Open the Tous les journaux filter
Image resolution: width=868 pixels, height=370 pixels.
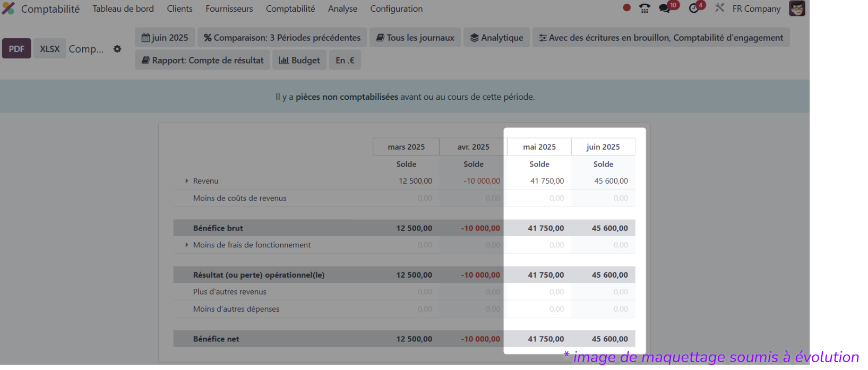(415, 38)
